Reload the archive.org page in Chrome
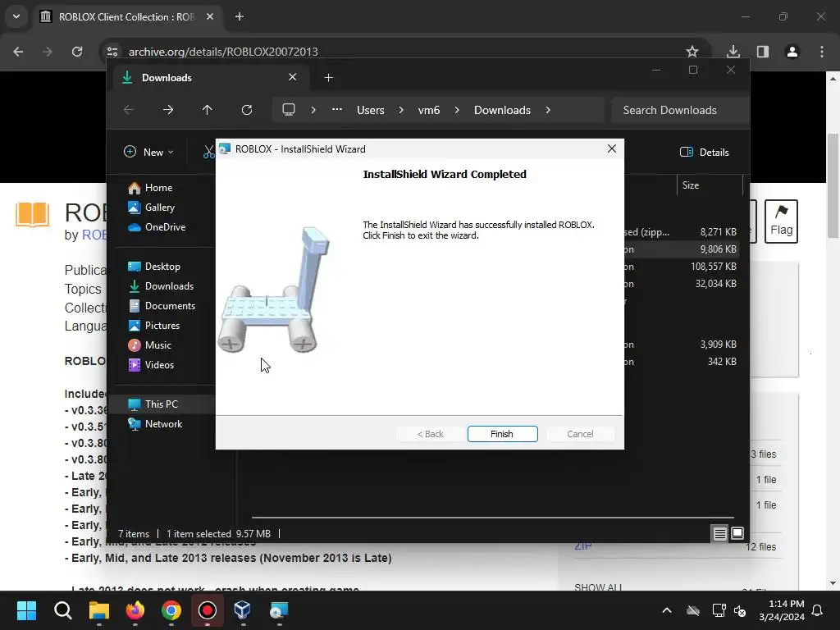The height and width of the screenshot is (630, 840). click(77, 52)
